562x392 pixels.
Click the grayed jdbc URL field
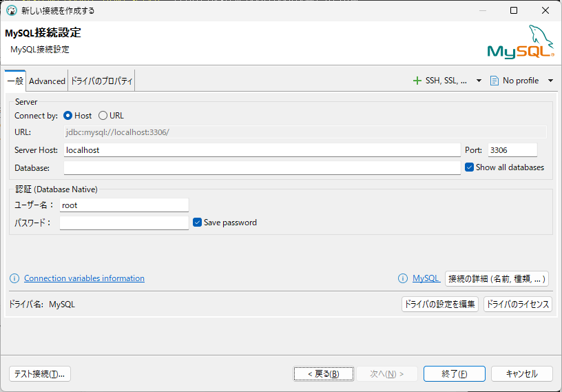coord(305,132)
